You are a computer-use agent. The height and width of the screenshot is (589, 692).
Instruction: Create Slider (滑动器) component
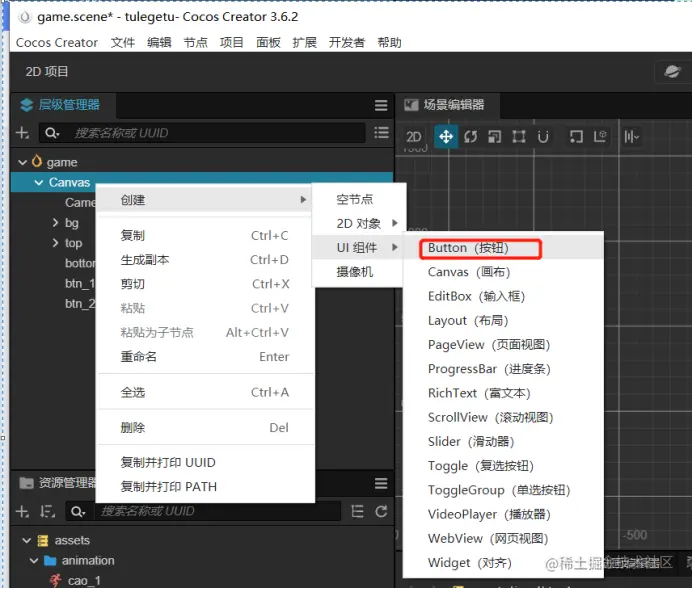pos(503,442)
